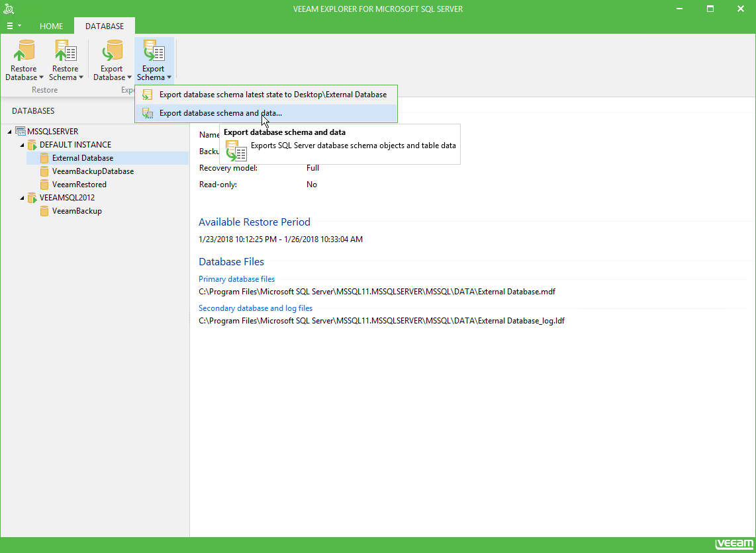Click the Restore Schema ribbon icon

pos(65,51)
